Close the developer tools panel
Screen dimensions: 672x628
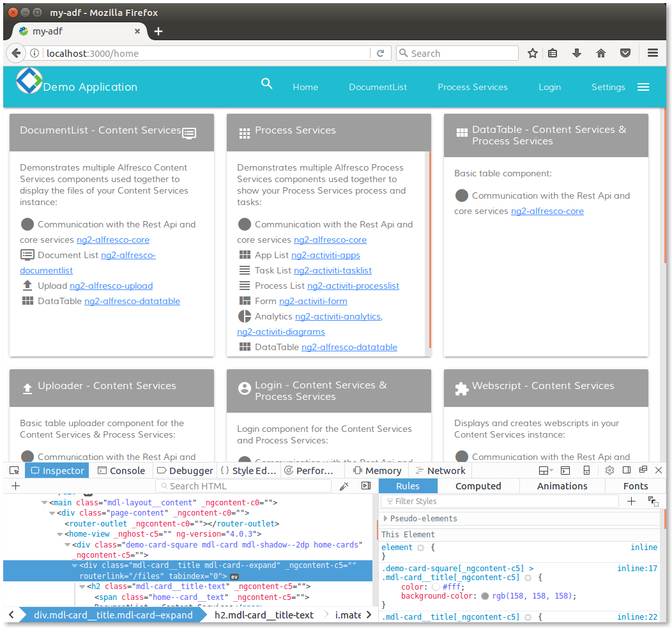coord(659,470)
